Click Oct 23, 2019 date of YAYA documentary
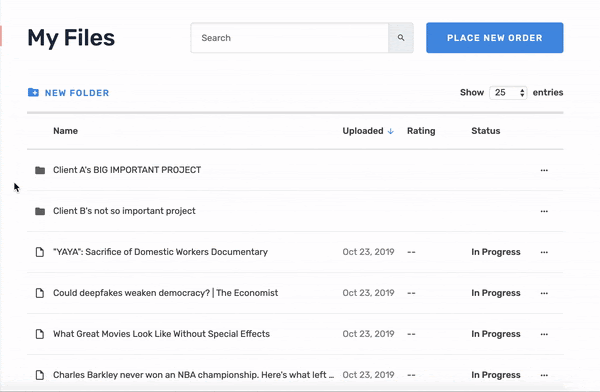 368,252
